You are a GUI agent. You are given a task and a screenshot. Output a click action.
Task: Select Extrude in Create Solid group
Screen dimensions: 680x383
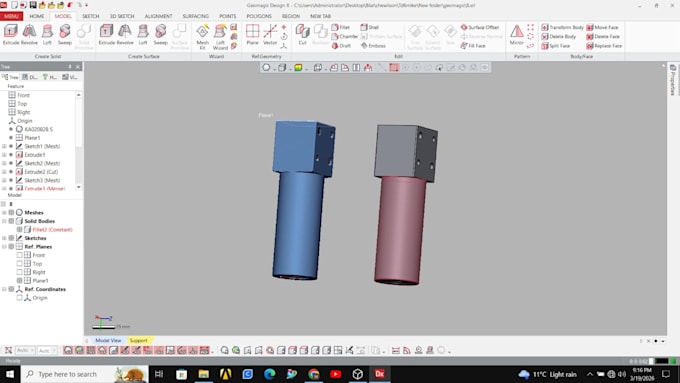pos(11,34)
